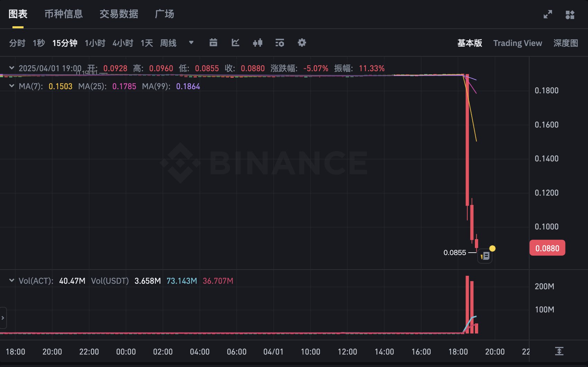Select the 1天 interval
Viewport: 588px width, 367px height.
coord(147,43)
